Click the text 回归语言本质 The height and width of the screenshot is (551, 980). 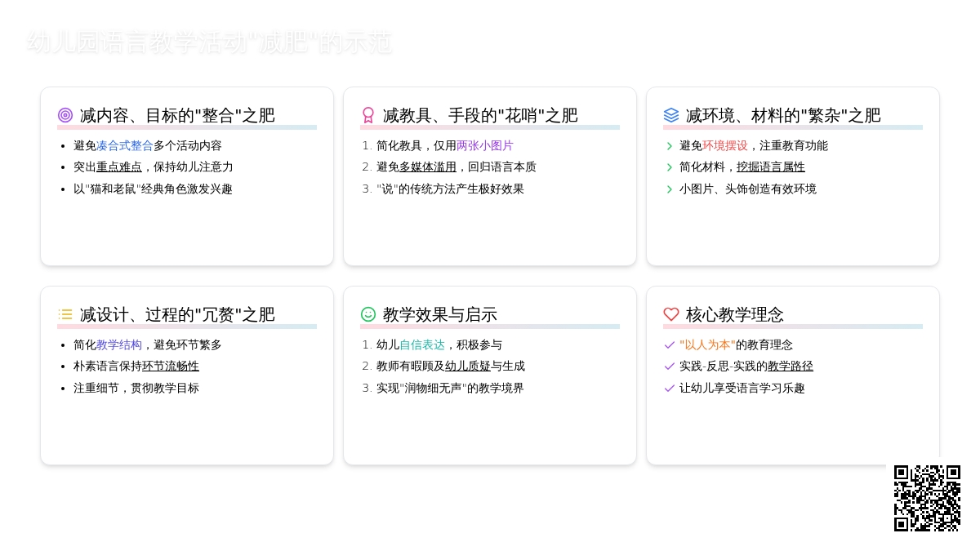(502, 167)
